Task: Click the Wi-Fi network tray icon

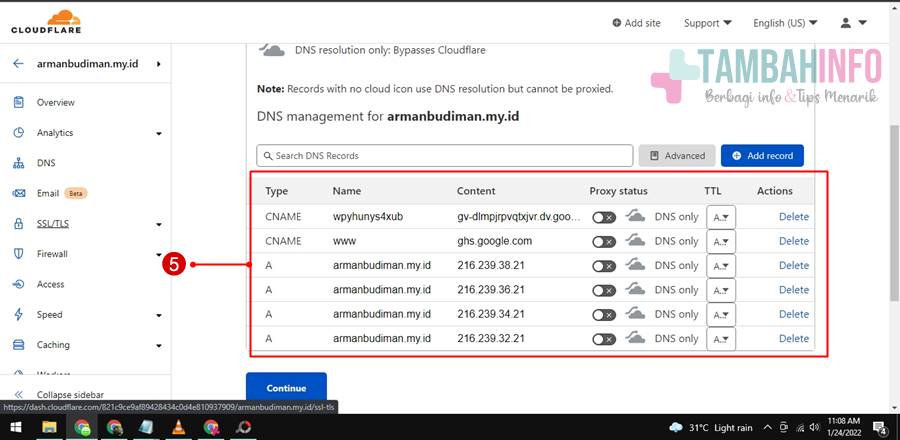Action: click(x=800, y=427)
